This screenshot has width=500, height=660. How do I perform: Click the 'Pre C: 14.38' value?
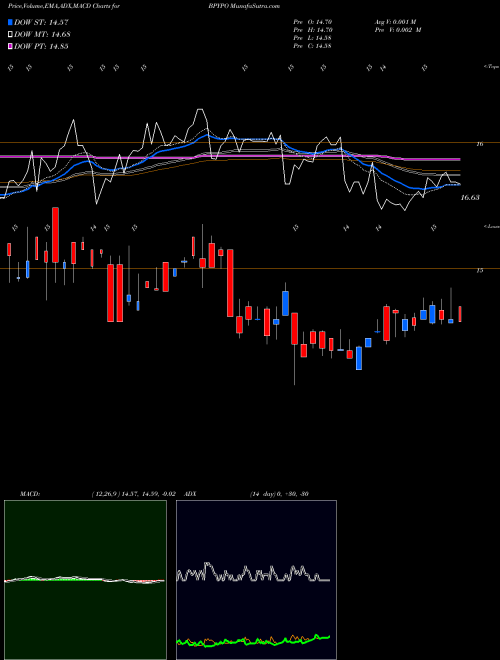point(313,46)
